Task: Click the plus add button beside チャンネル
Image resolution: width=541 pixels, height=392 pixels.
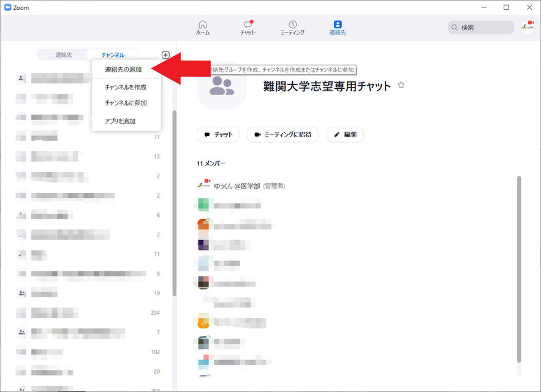Action: click(x=165, y=55)
